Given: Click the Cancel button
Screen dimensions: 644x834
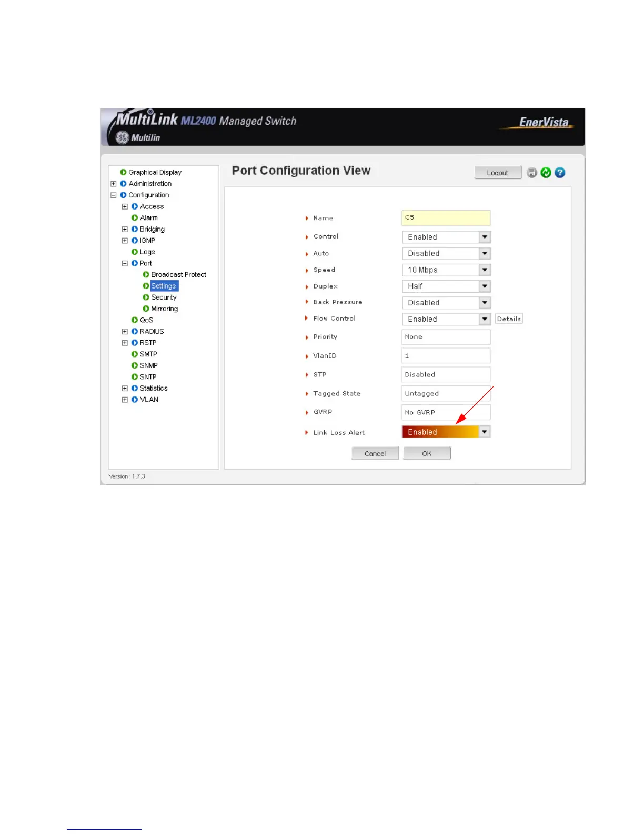Looking at the screenshot, I should click(x=375, y=453).
